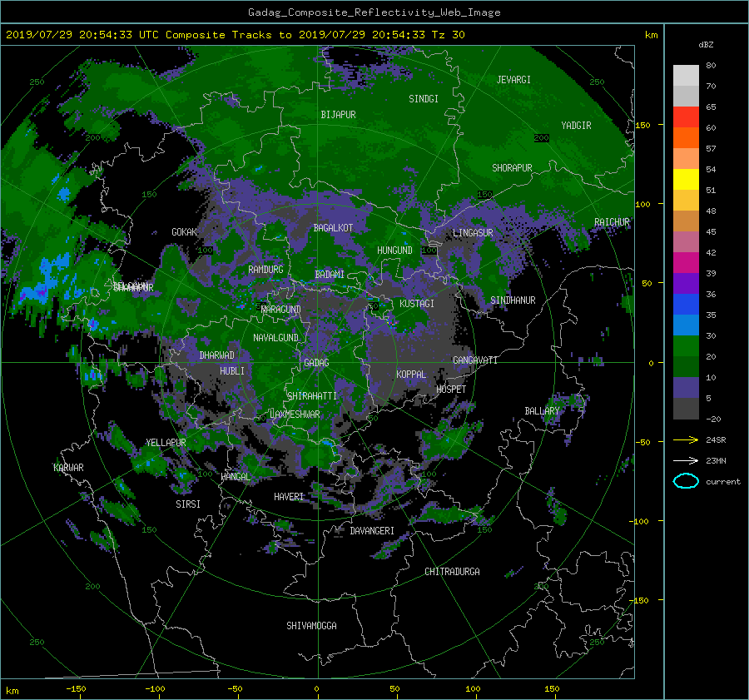The image size is (749, 700).
Task: Click the YADGIR city label
Action: click(576, 126)
